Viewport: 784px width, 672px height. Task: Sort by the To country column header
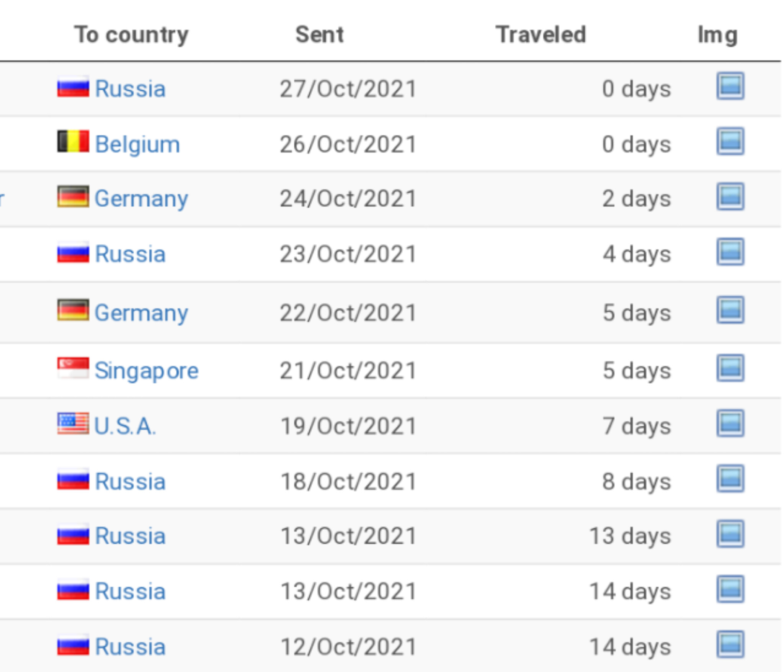tap(131, 35)
